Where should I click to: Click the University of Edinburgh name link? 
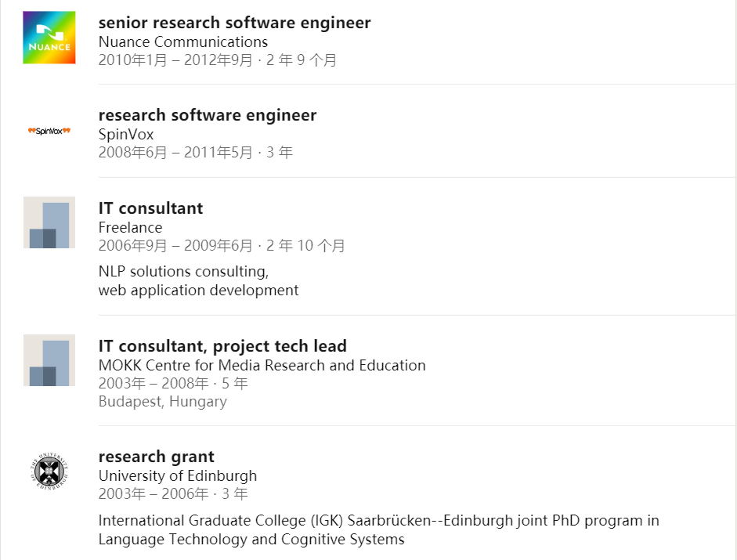tap(177, 475)
